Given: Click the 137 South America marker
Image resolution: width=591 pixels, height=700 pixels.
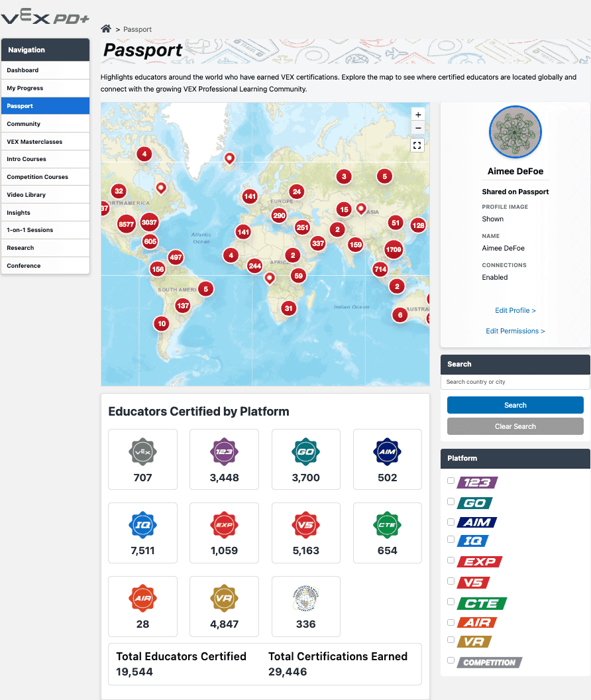Looking at the screenshot, I should [x=183, y=306].
